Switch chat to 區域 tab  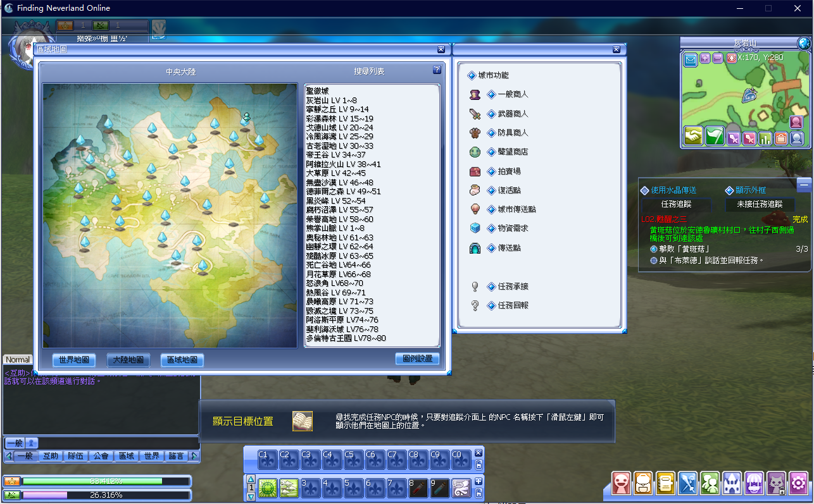click(x=126, y=455)
